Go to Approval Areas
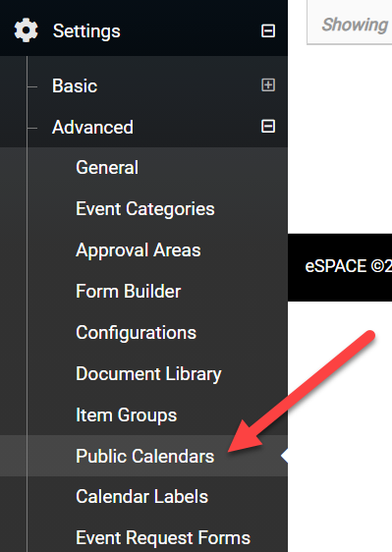This screenshot has width=392, height=552. pyautogui.click(x=139, y=250)
